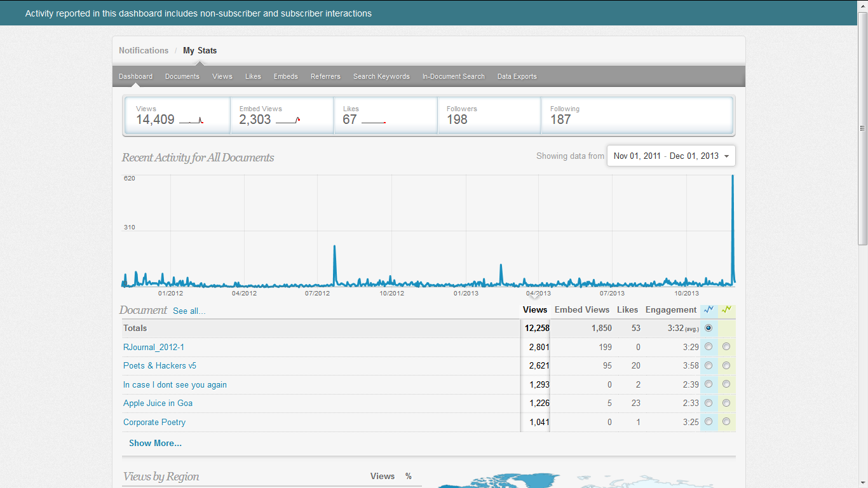Click the green line chart column icon
Viewport: 868px width, 488px height.
[x=726, y=309]
